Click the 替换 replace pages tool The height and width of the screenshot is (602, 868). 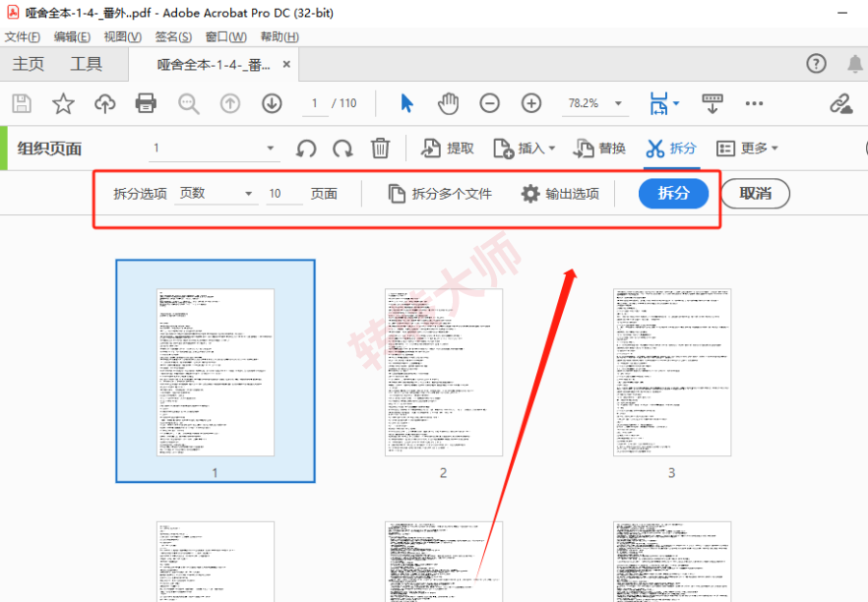tap(599, 149)
